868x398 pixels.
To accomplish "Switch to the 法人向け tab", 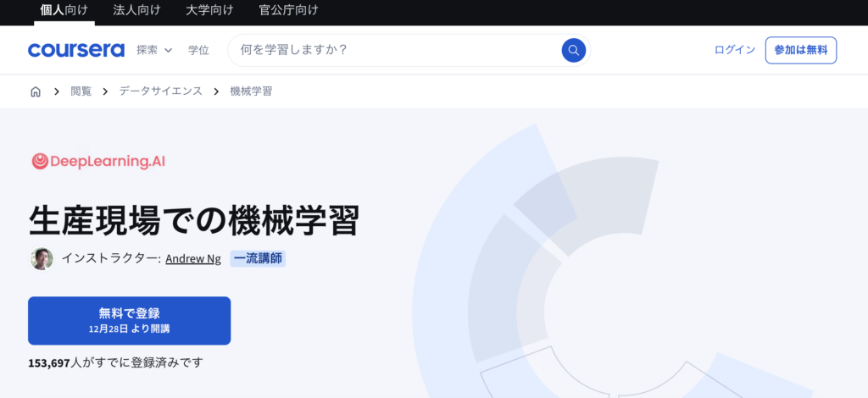I will (136, 11).
